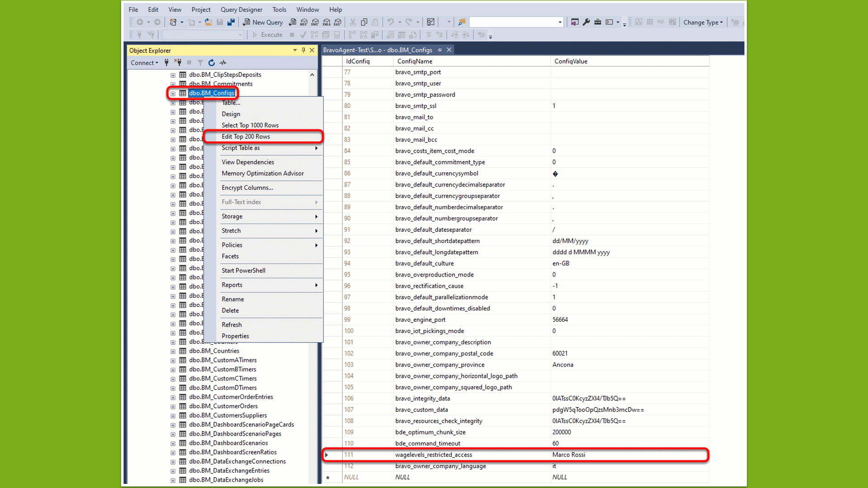Choose View Dependencies
The width and height of the screenshot is (868, 488).
point(264,162)
